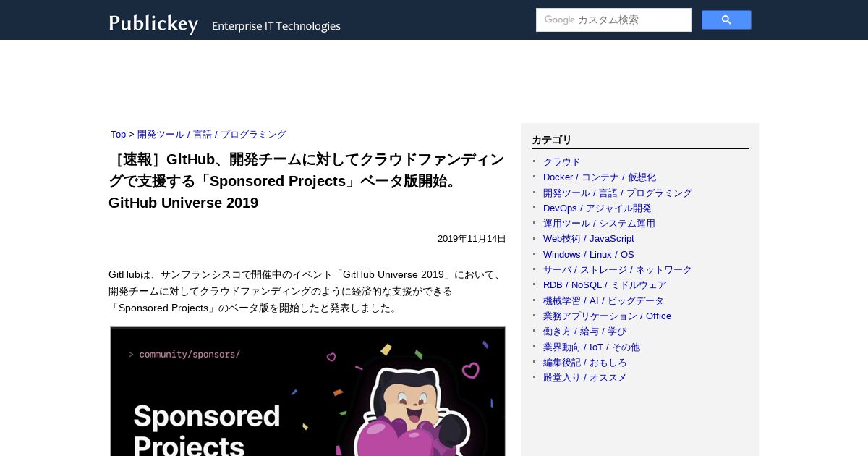The height and width of the screenshot is (456, 868).
Task: Click the blue magnifier search button
Action: click(x=726, y=20)
